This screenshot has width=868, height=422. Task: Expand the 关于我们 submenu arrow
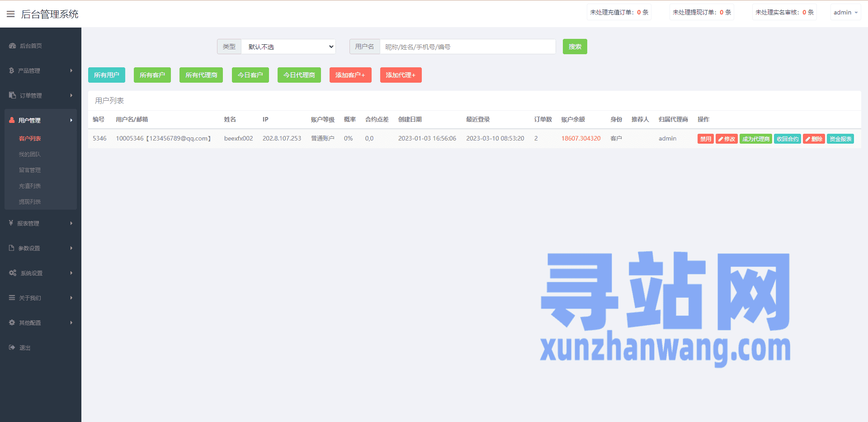[71, 298]
